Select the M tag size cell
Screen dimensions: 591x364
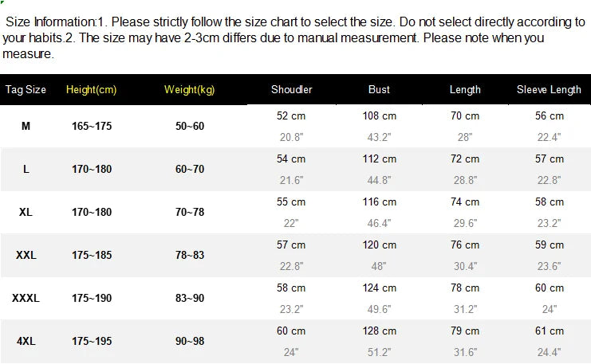(x=26, y=127)
